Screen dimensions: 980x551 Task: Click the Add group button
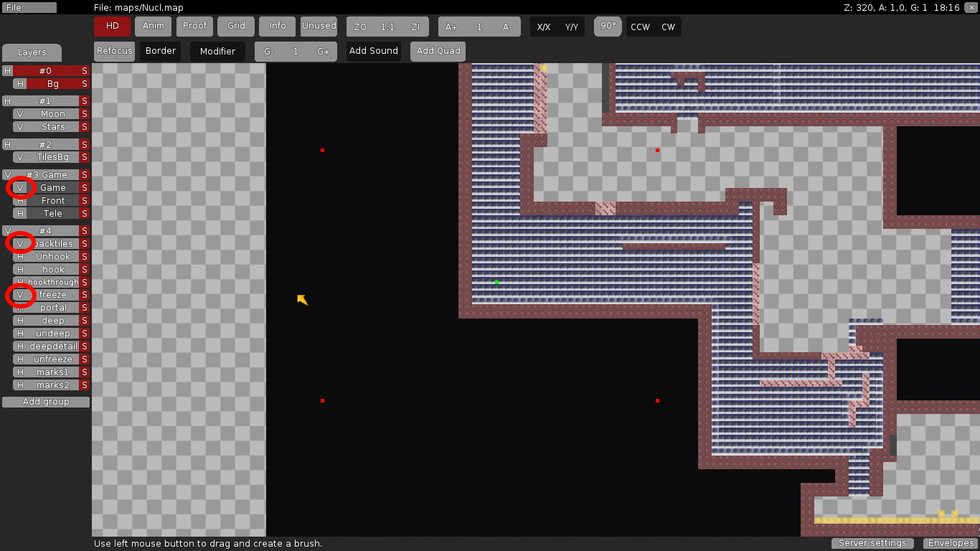[x=46, y=402]
